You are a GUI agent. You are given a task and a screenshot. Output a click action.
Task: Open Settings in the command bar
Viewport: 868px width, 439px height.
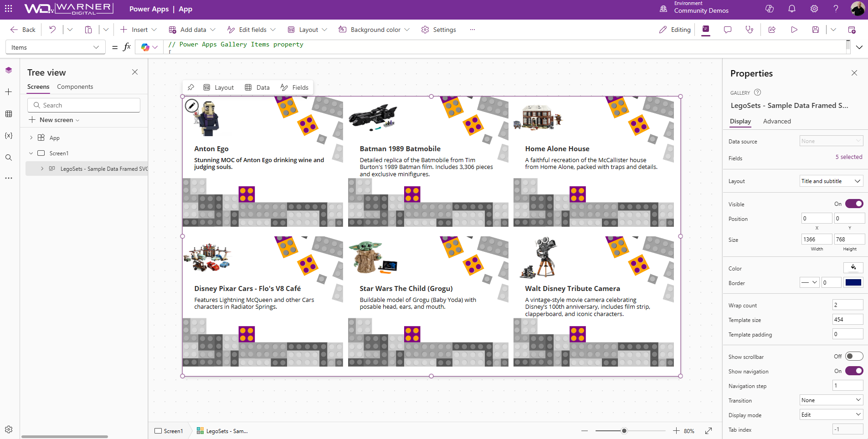coord(439,30)
